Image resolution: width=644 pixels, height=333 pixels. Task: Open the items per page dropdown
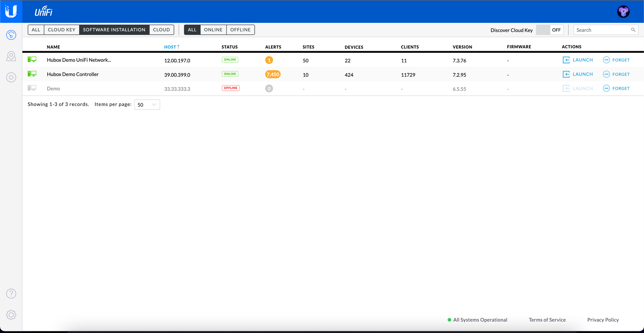147,105
